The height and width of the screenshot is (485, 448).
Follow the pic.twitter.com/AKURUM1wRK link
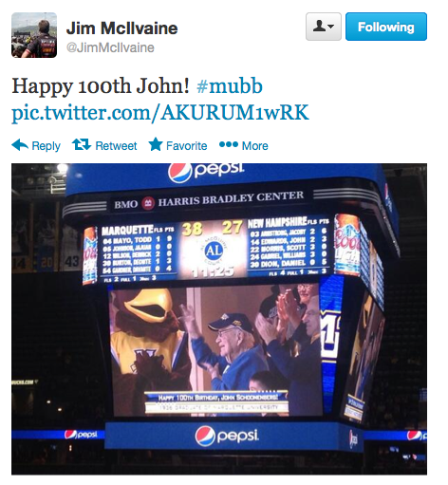160,113
